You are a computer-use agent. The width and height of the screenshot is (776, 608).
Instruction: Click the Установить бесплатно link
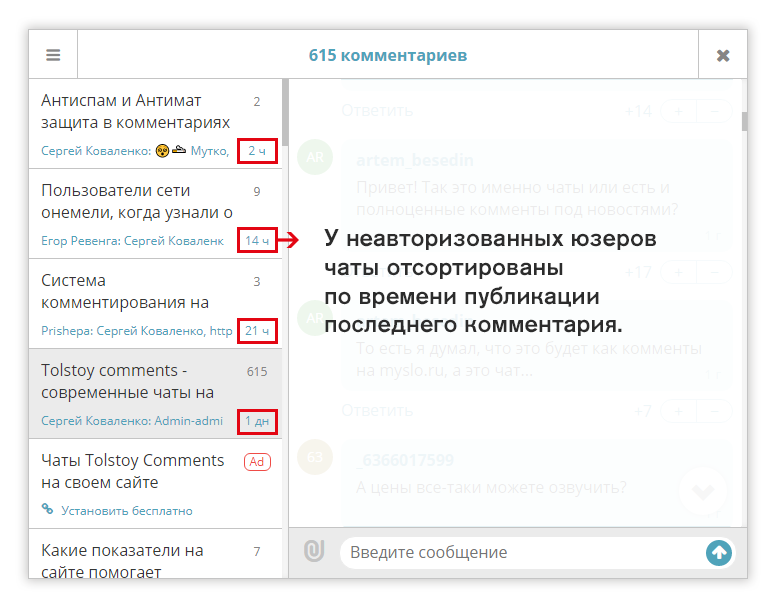(127, 511)
